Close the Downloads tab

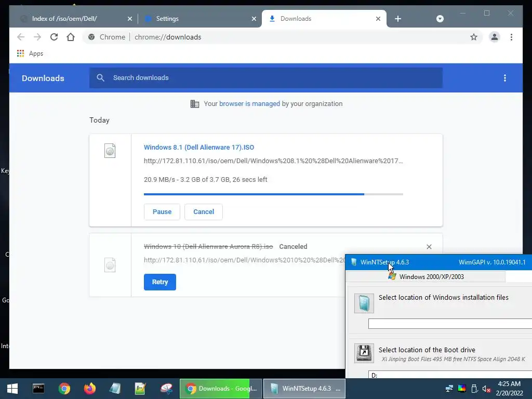point(378,19)
